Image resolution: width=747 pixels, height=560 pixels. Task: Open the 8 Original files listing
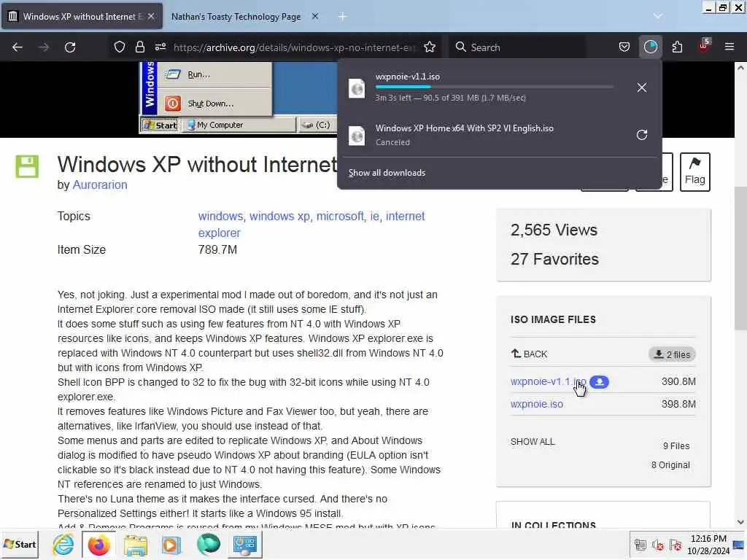[x=670, y=465]
